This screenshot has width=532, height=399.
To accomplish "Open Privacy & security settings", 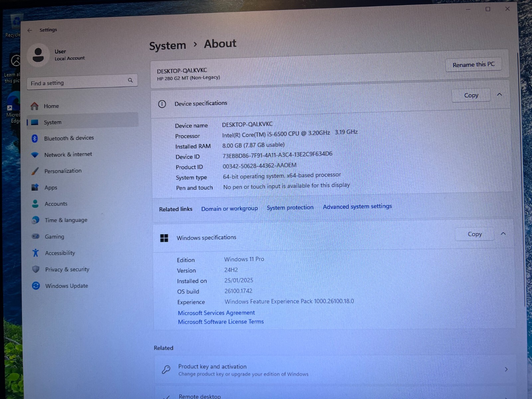I will [x=67, y=269].
